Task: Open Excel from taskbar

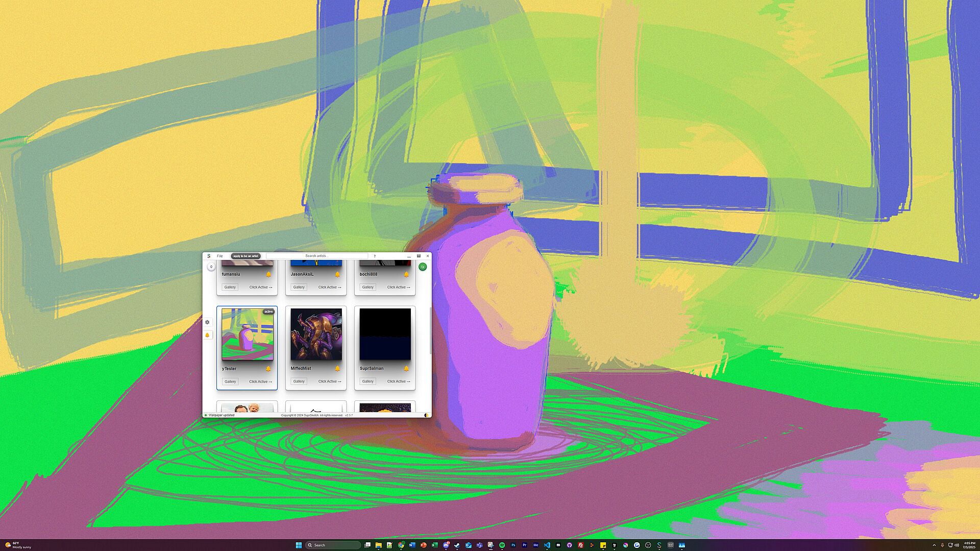Action: pyautogui.click(x=435, y=545)
